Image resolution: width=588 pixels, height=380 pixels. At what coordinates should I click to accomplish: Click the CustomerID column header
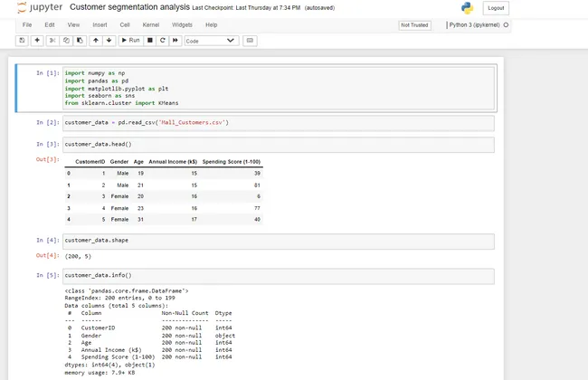(x=90, y=162)
